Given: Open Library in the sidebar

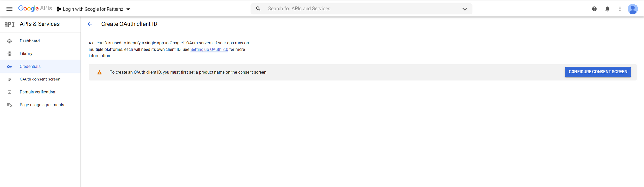Looking at the screenshot, I should (26, 54).
